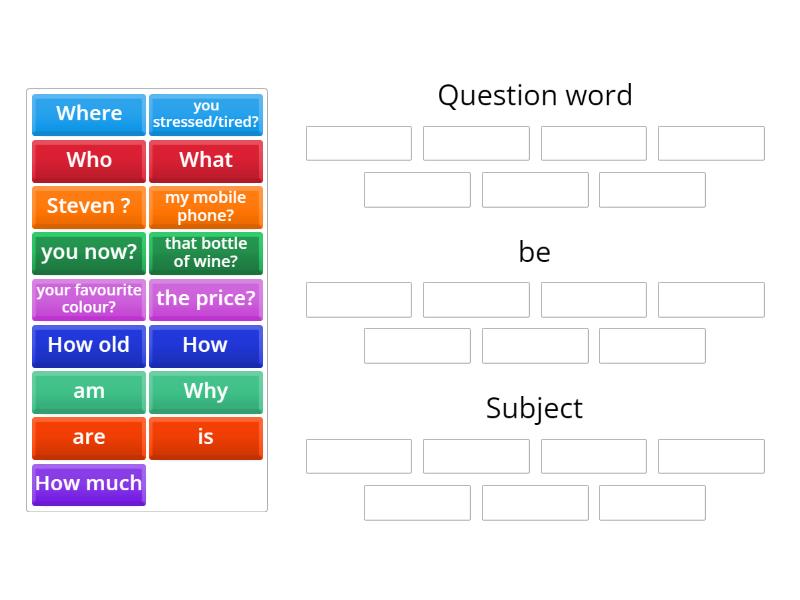Image resolution: width=800 pixels, height=600 pixels.
Task: Select the 'How old' tile
Action: click(x=88, y=345)
